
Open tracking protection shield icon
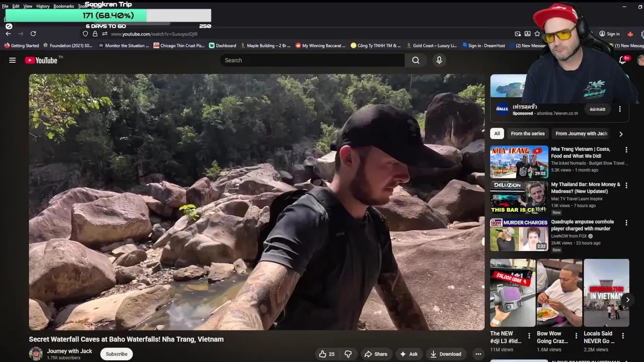(x=85, y=34)
